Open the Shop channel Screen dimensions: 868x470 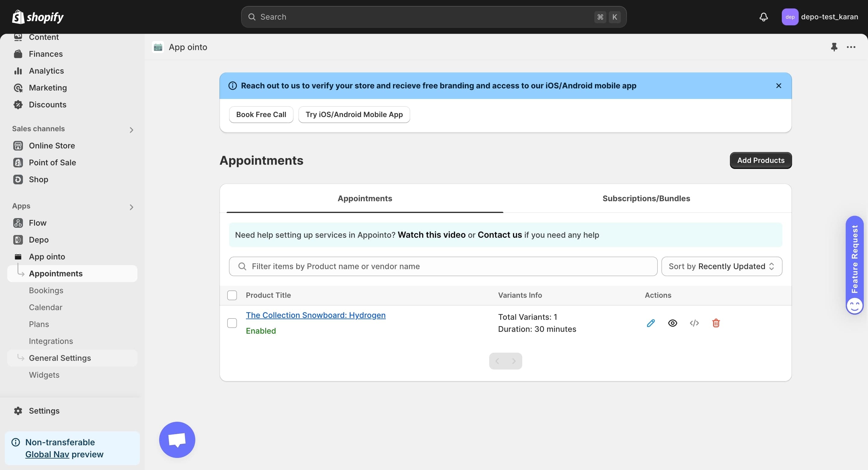(x=38, y=179)
